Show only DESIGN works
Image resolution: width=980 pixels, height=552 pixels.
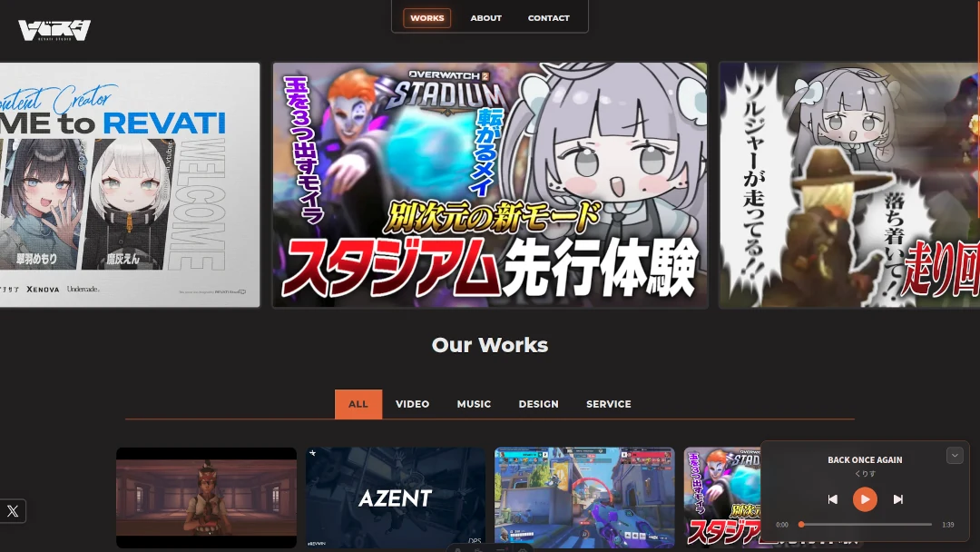click(538, 404)
